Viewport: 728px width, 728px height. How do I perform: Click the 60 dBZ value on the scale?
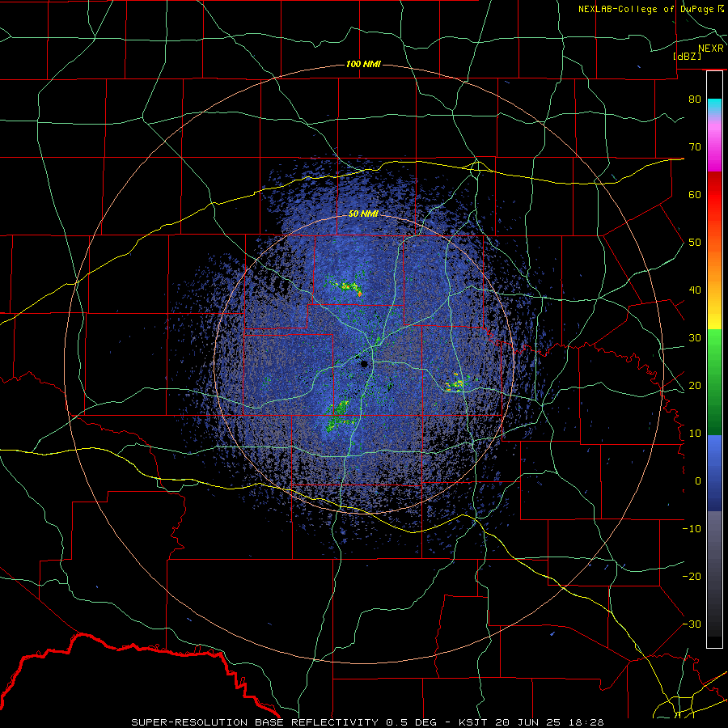coord(695,194)
